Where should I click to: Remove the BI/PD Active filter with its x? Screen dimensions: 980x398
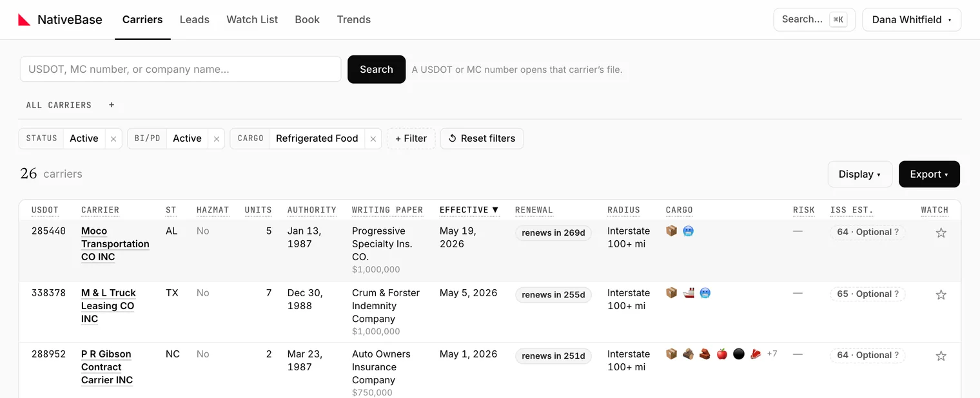coord(217,138)
